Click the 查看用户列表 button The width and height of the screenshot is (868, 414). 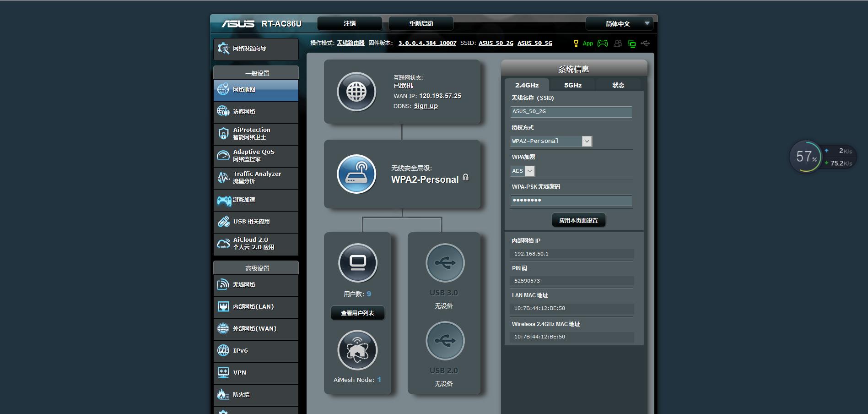coord(357,313)
